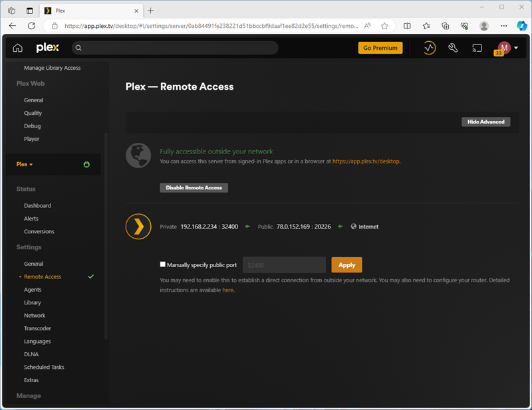Screen dimensions: 532x410
Task: Enable Manually specify public port checkbox
Action: 163,264
